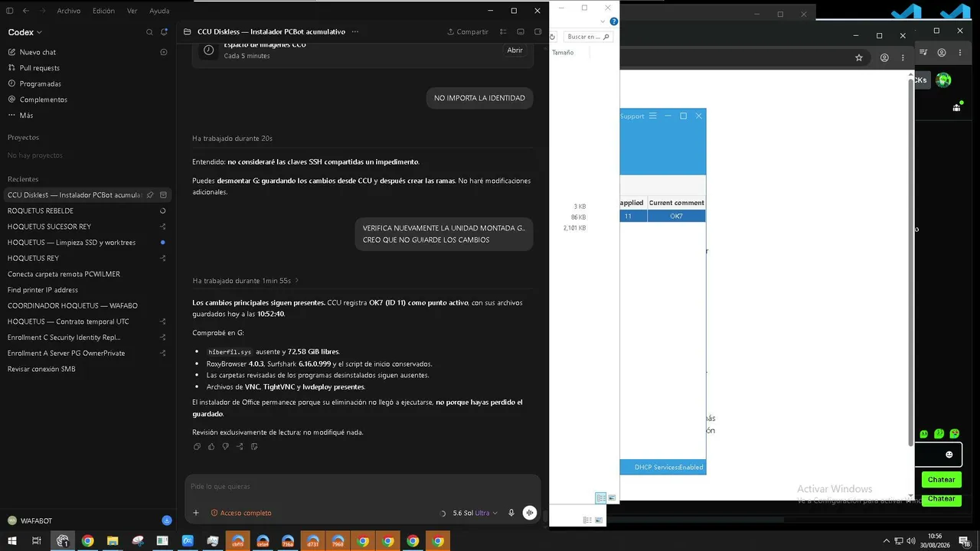Open the list icon next to Compartir
This screenshot has height=551, width=980.
[503, 32]
